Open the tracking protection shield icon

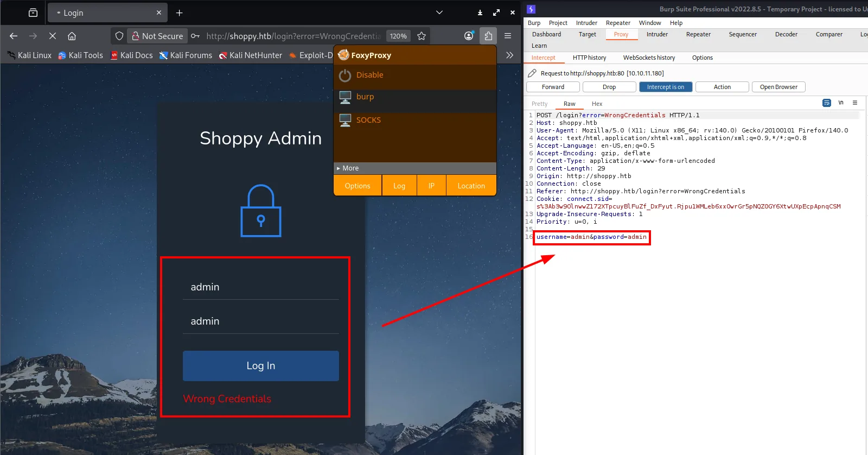pyautogui.click(x=119, y=36)
